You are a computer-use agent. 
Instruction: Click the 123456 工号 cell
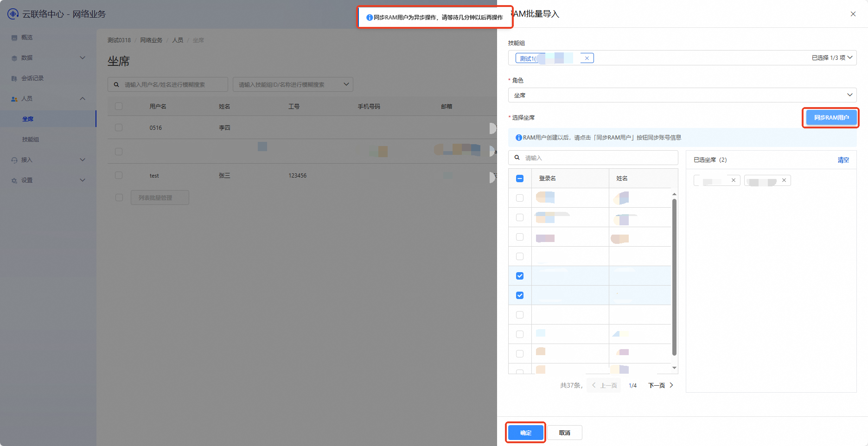point(297,176)
